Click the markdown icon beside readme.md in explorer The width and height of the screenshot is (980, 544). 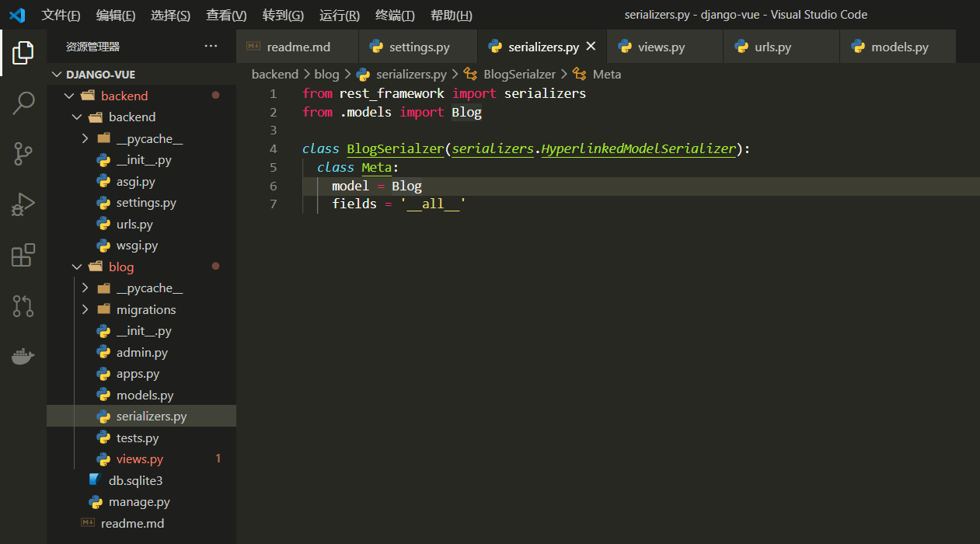[88, 523]
